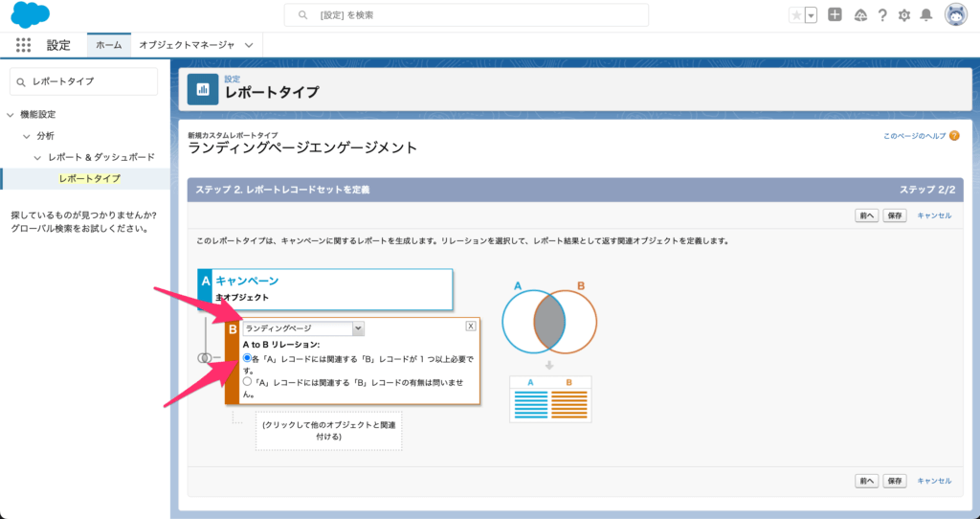Focus the [設定] を検索 global search field
Viewport: 980px width, 519px height.
click(x=466, y=15)
